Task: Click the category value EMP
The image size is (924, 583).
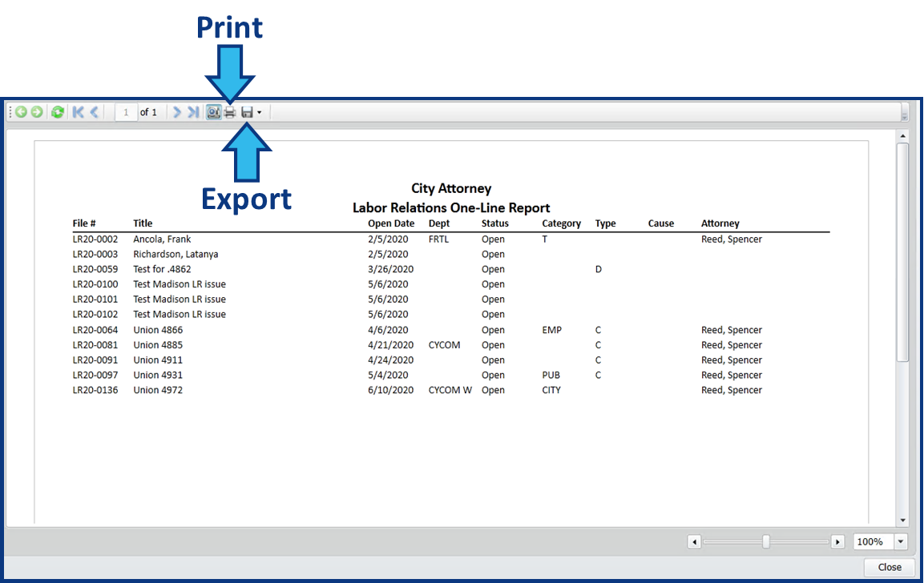Action: click(551, 330)
